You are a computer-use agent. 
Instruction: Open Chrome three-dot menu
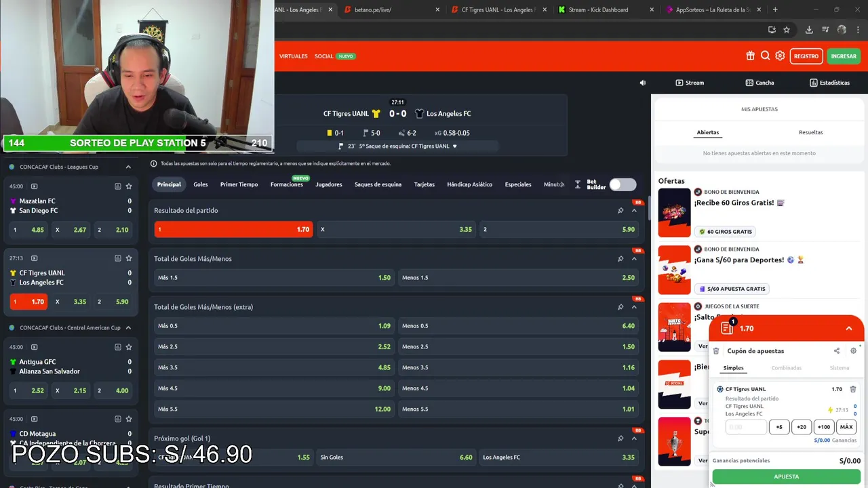(x=859, y=30)
